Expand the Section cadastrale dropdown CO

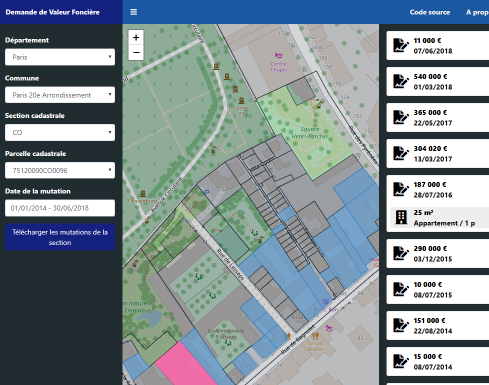point(60,133)
